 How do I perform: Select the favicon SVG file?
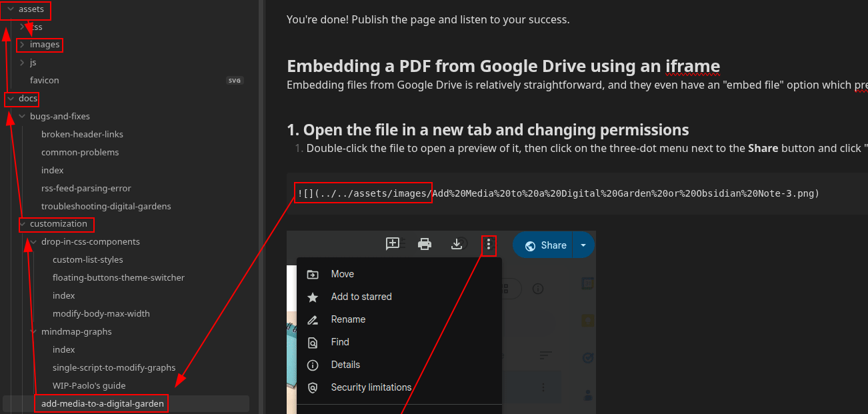click(45, 80)
